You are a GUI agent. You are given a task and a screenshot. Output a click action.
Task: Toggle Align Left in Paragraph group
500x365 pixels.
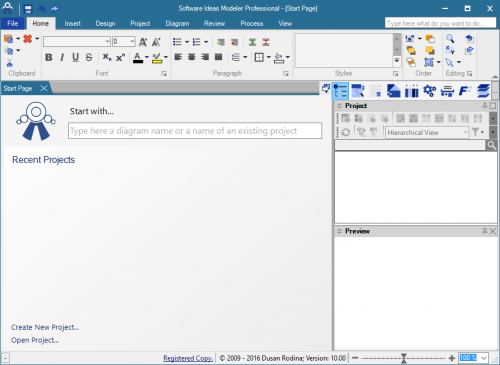tap(178, 57)
